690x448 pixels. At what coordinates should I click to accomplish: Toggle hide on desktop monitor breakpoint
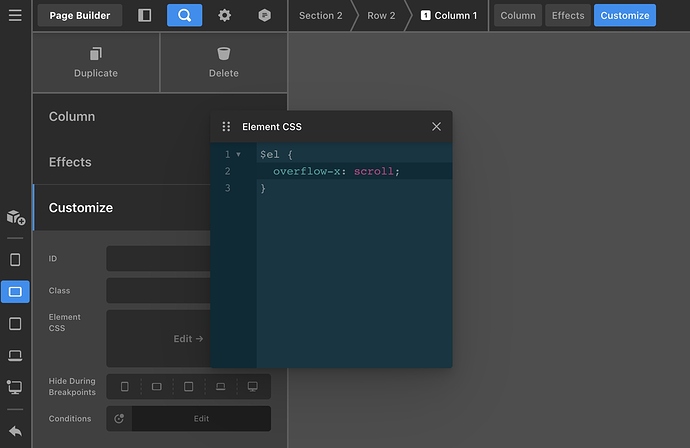coord(252,386)
